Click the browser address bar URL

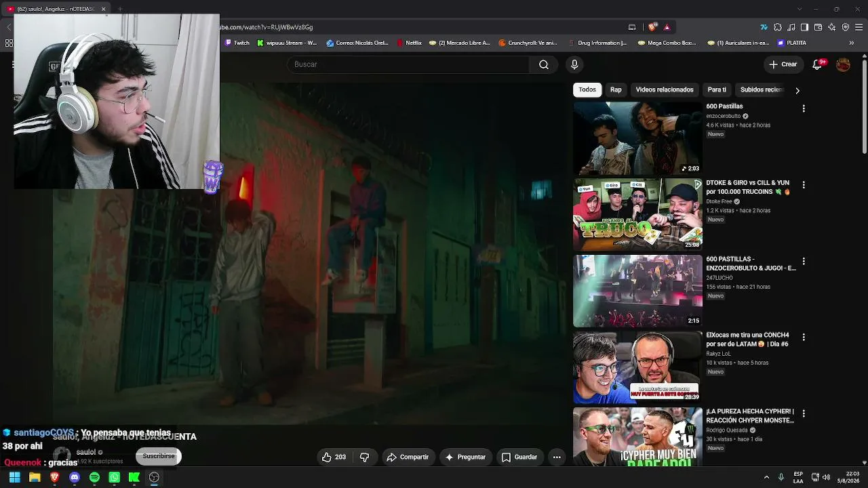coord(267,27)
